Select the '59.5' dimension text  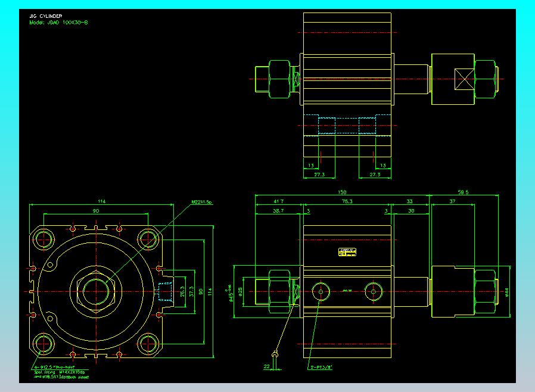point(463,192)
